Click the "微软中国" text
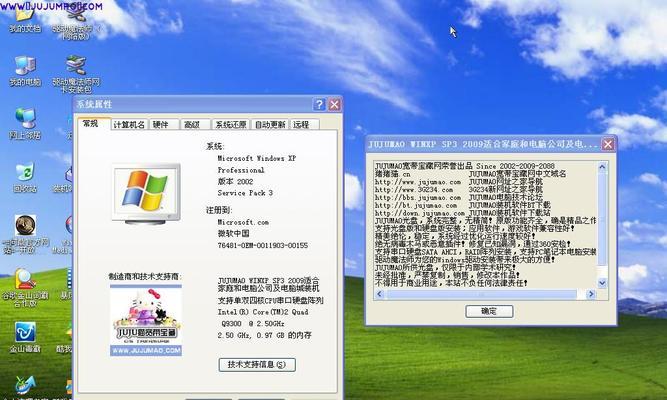This screenshot has height=400, width=667. click(x=234, y=234)
